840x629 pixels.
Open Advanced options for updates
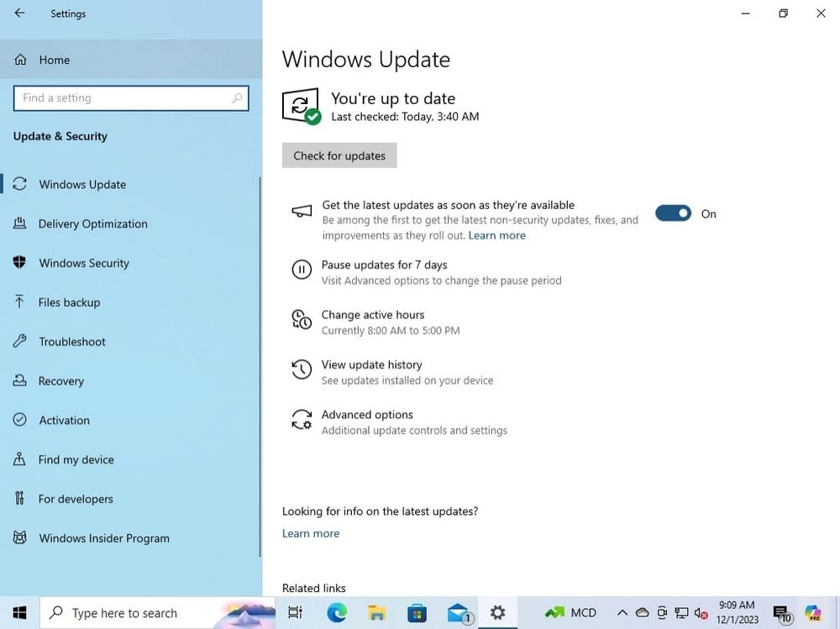click(x=399, y=422)
